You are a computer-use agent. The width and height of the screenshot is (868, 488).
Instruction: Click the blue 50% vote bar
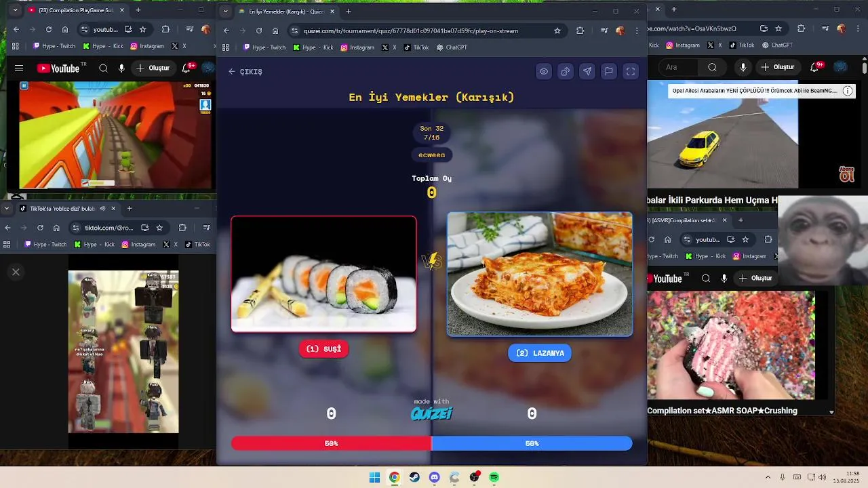tap(532, 443)
